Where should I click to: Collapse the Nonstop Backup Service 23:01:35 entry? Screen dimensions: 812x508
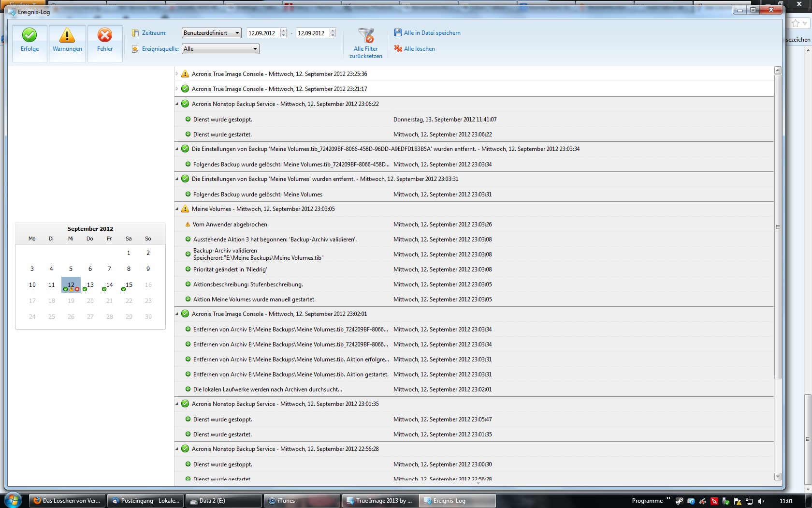tap(177, 404)
